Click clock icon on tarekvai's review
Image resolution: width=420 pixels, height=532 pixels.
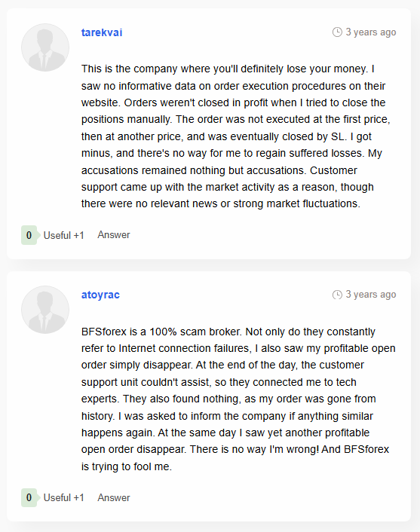click(337, 32)
